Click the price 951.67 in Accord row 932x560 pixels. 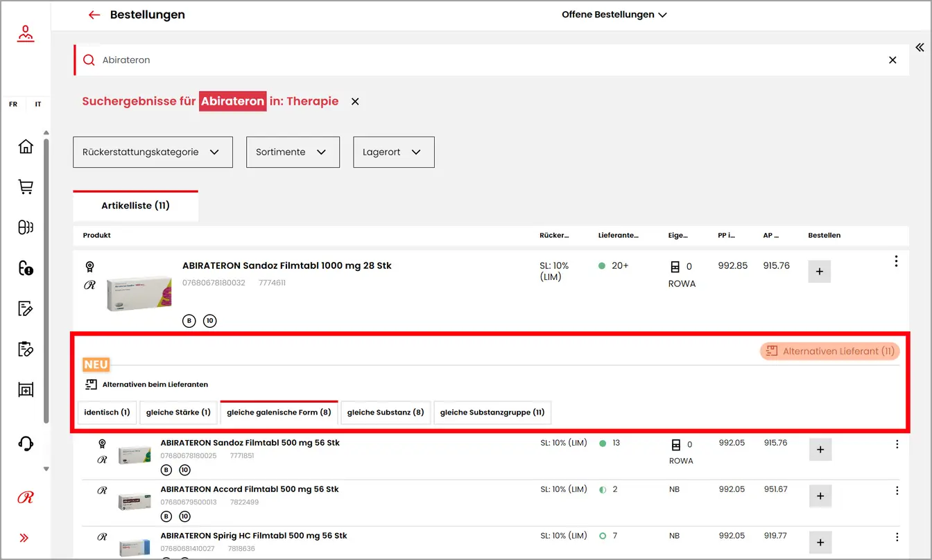point(776,489)
